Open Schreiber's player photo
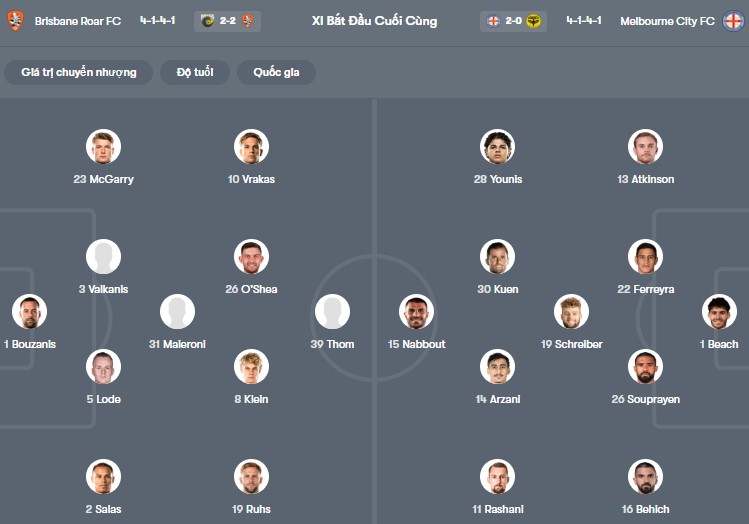This screenshot has height=524, width=749. pyautogui.click(x=572, y=312)
